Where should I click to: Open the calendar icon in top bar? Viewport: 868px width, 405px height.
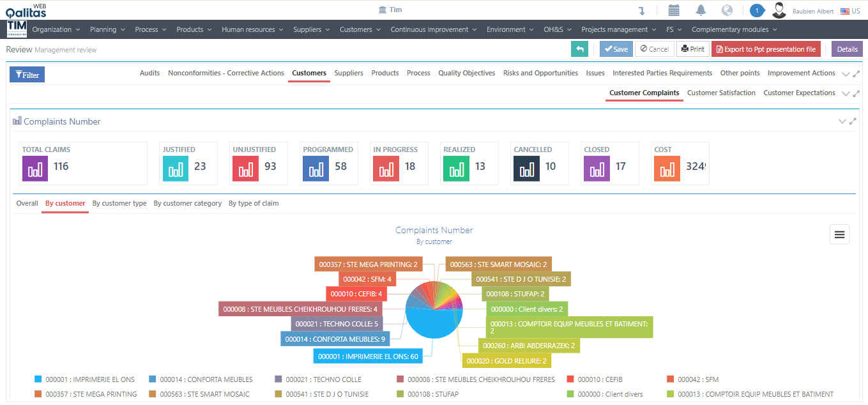tap(674, 10)
